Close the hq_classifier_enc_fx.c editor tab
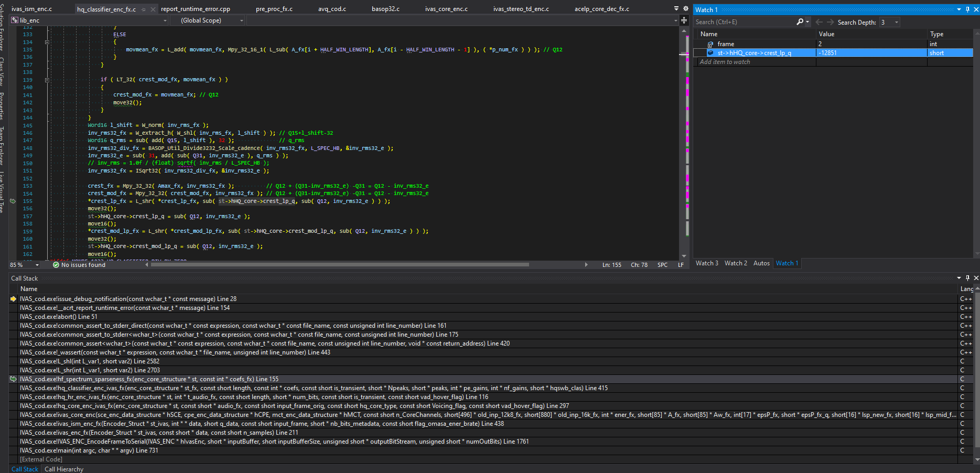This screenshot has width=980, height=473. tap(153, 9)
